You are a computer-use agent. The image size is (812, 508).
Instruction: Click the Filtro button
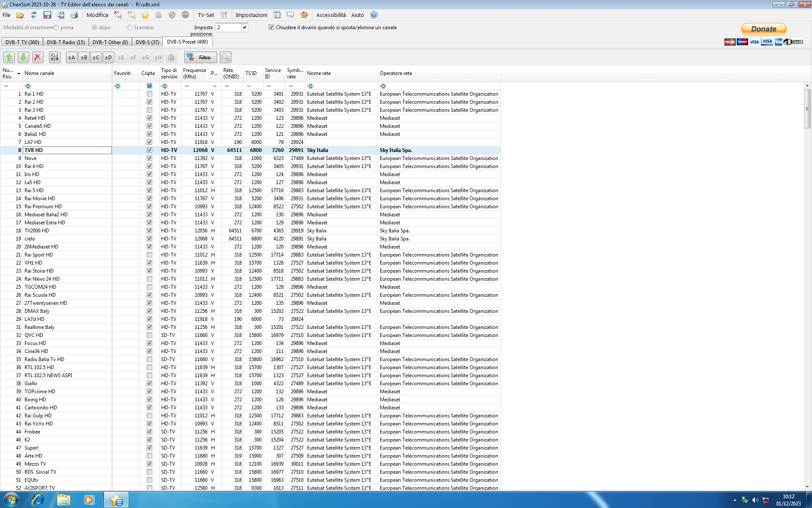point(200,57)
